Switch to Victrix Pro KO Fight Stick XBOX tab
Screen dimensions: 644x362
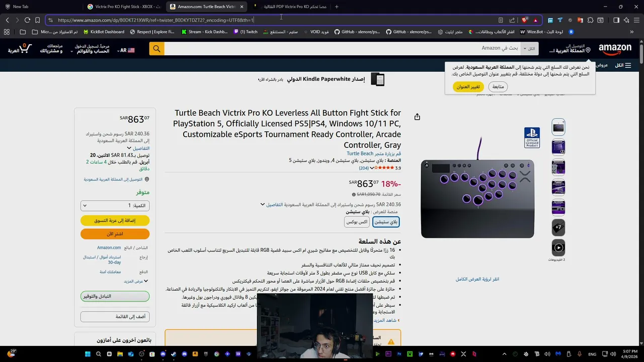[124, 7]
